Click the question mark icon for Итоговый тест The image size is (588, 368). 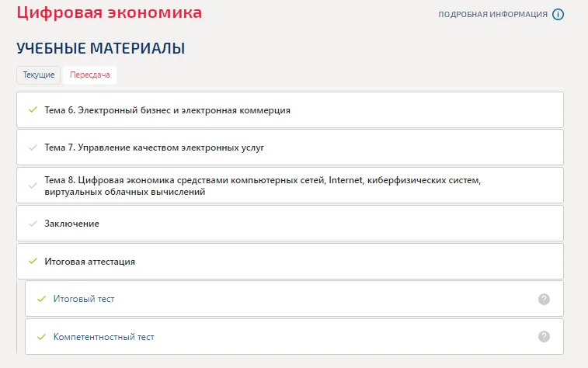[544, 299]
